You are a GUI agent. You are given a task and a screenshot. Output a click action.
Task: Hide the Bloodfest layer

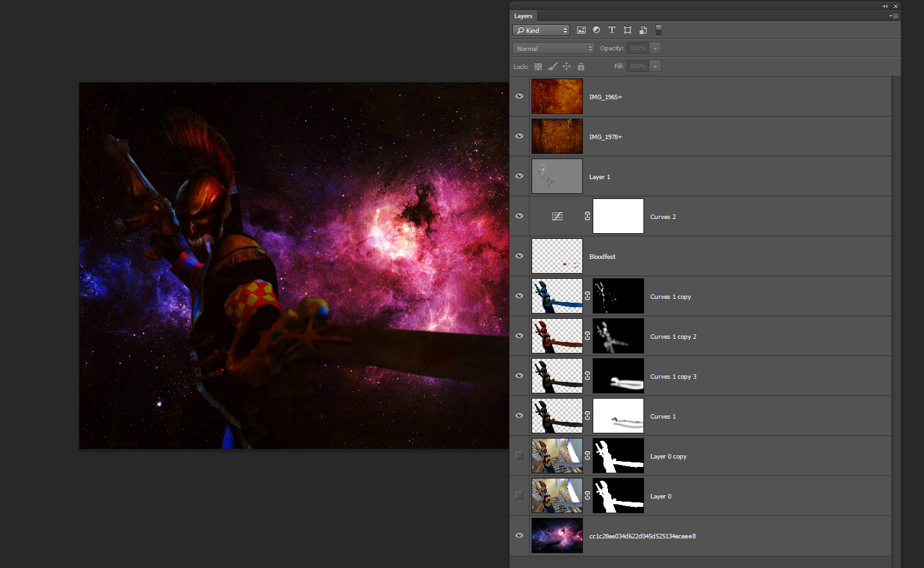tap(519, 256)
